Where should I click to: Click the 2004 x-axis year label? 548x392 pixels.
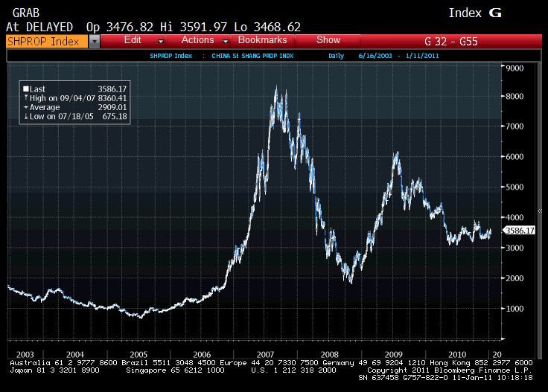[74, 354]
